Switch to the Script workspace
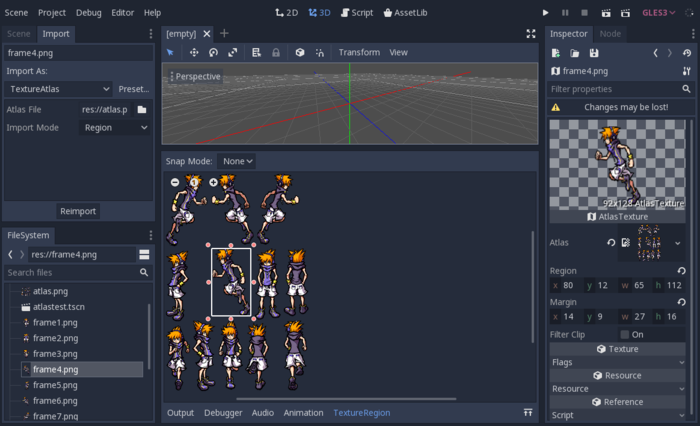This screenshot has width=700, height=426. pos(357,13)
